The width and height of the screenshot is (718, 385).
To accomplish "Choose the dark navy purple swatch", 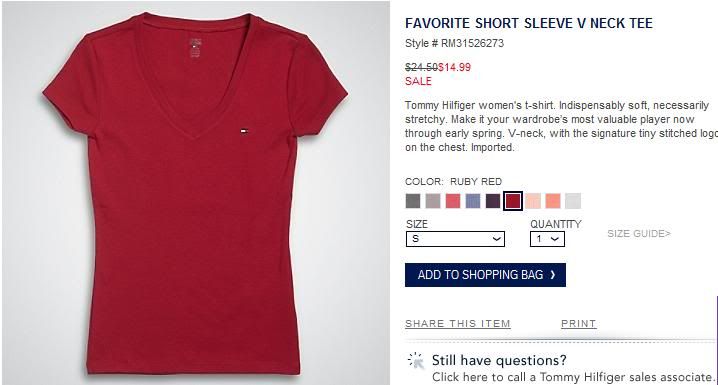I will pyautogui.click(x=493, y=201).
